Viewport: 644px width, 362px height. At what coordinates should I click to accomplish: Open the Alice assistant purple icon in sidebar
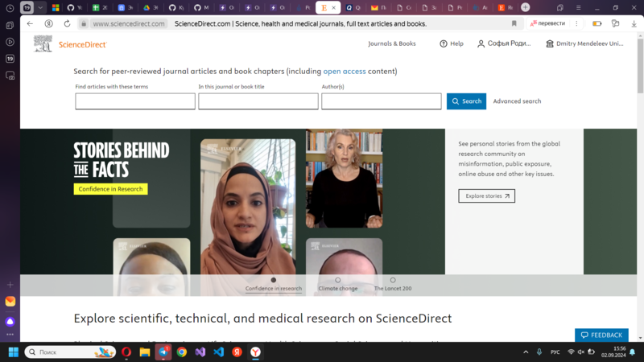point(10,321)
